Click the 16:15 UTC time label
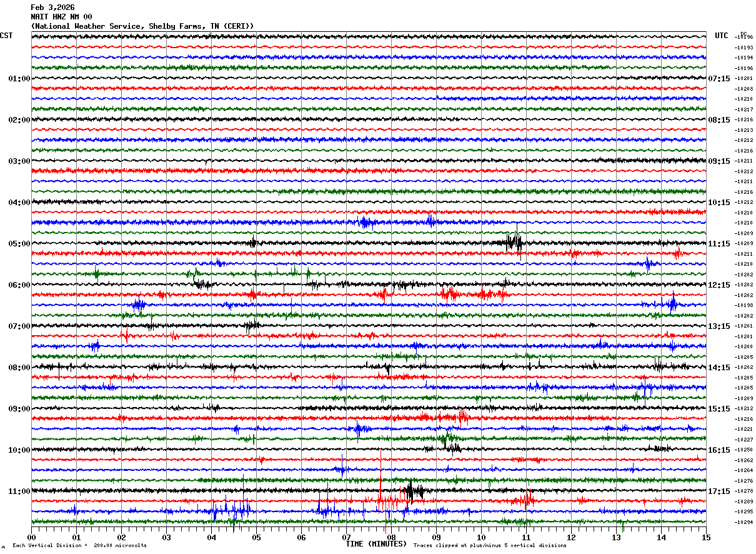 [x=719, y=450]
